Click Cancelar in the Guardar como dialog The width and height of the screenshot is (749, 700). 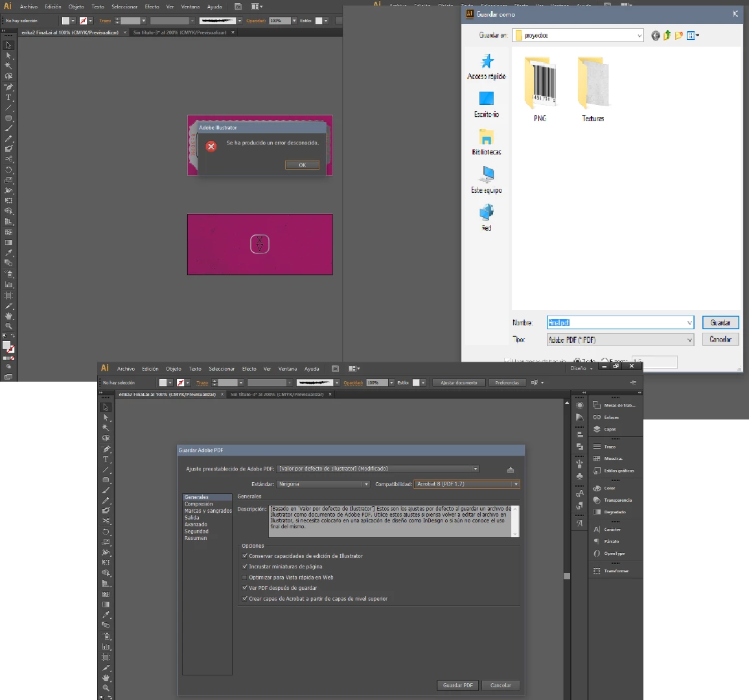(720, 340)
